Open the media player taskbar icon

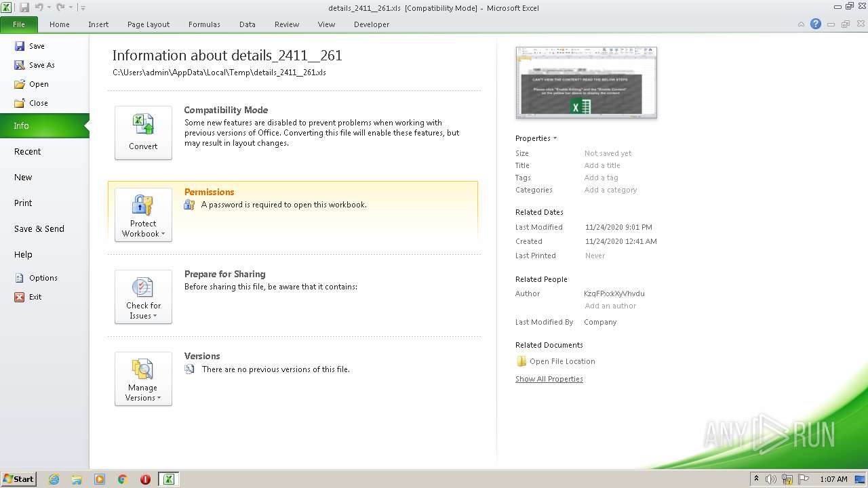pos(100,479)
